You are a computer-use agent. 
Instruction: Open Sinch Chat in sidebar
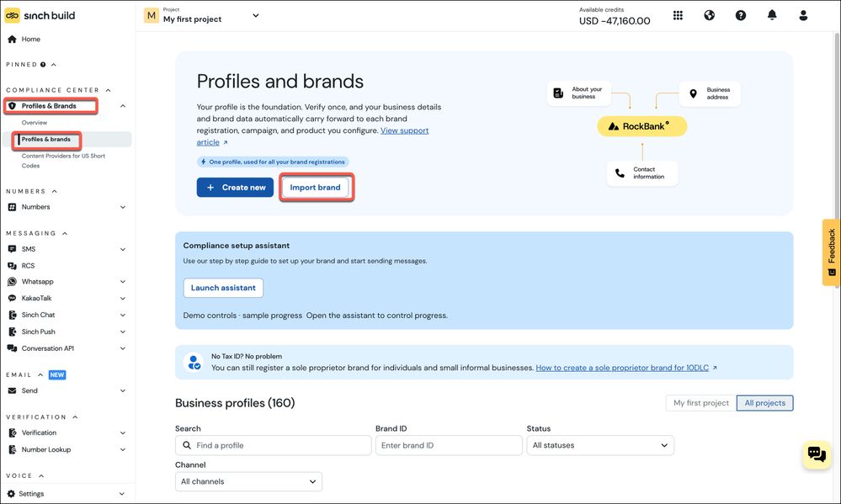tap(38, 316)
